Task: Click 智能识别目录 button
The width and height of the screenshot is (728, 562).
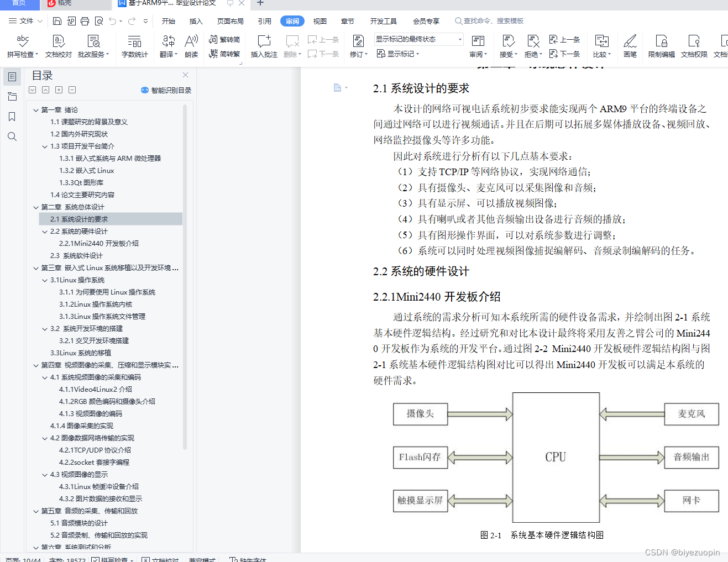Action: click(x=166, y=90)
